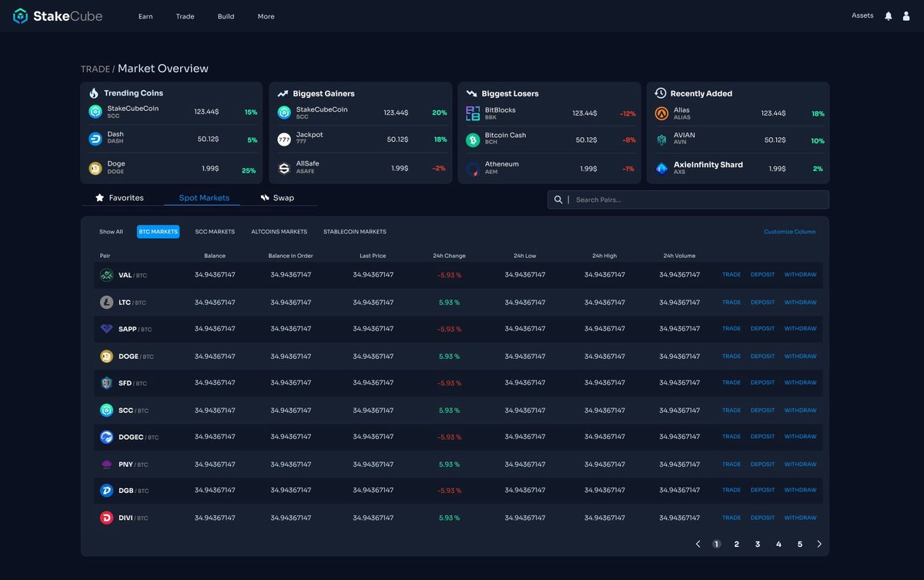Click the Alias coin icon
This screenshot has width=924, height=580.
click(x=661, y=113)
